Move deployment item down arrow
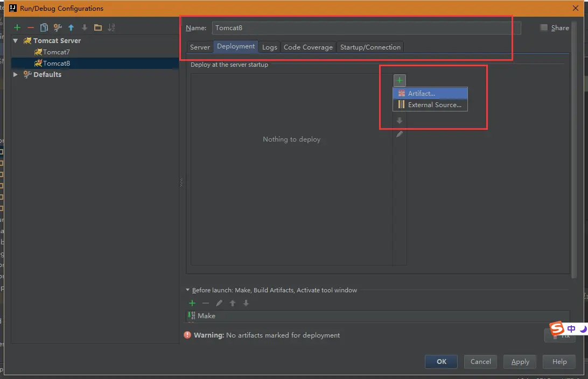The width and height of the screenshot is (588, 379). [400, 121]
